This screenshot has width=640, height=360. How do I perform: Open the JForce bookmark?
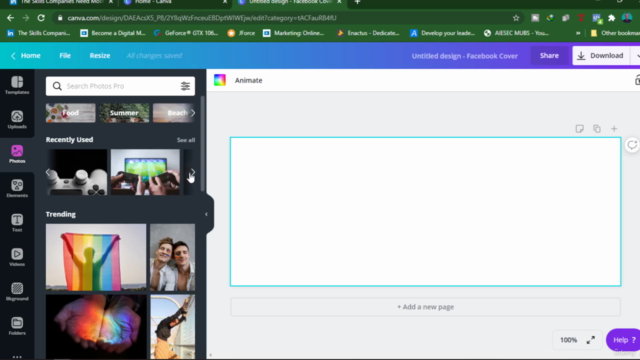click(x=241, y=33)
